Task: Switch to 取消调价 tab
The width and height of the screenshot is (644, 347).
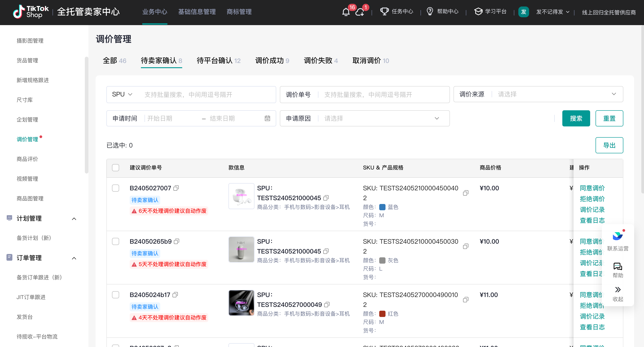Action: tap(370, 61)
